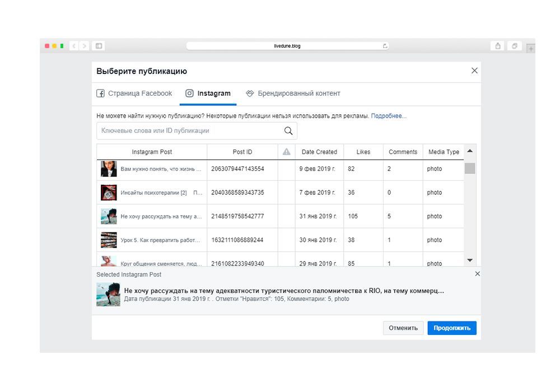Close the publication selection dialog
This screenshot has height=392, width=560.
coord(474,71)
